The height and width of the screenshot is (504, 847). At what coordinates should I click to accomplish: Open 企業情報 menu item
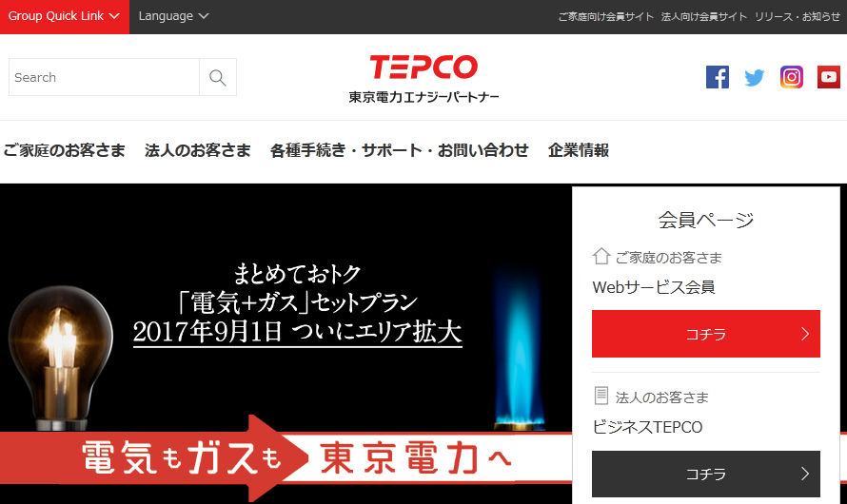(x=579, y=150)
